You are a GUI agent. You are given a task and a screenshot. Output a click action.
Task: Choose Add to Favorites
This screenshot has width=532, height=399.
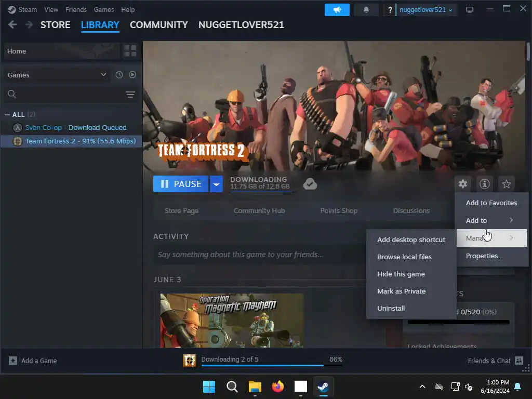pos(491,203)
